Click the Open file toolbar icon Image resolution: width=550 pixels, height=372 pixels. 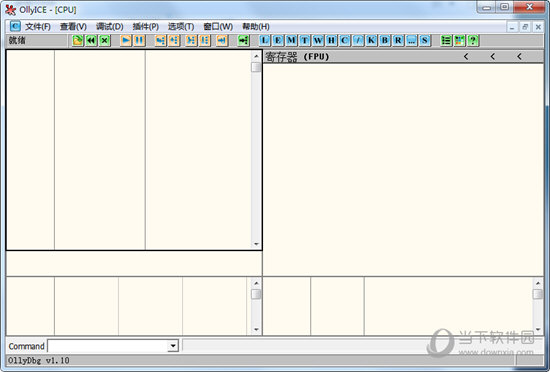pyautogui.click(x=78, y=41)
